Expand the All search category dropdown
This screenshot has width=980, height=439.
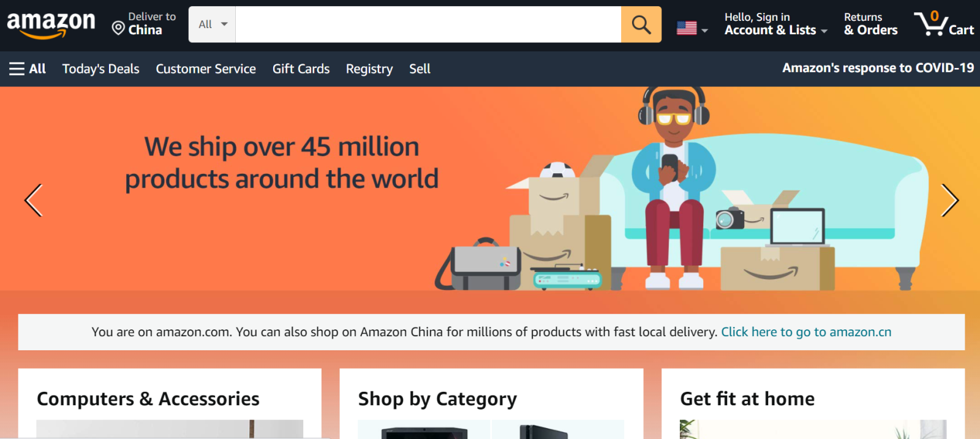213,24
